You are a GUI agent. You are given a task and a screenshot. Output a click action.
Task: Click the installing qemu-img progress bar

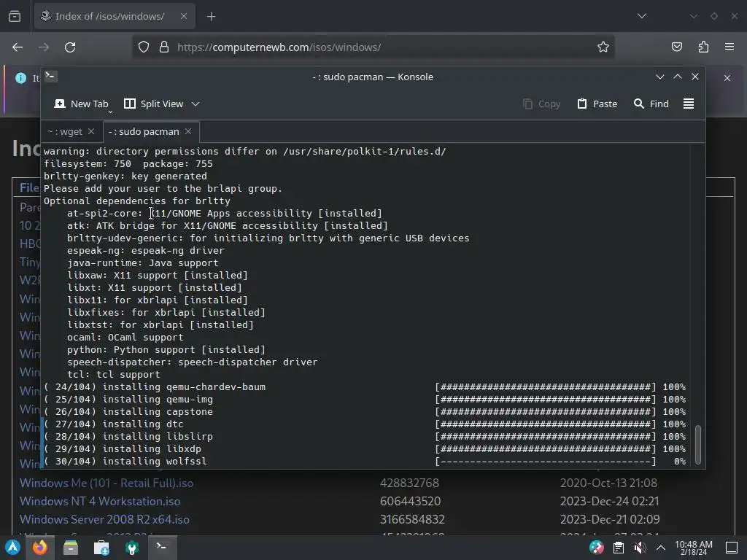546,400
